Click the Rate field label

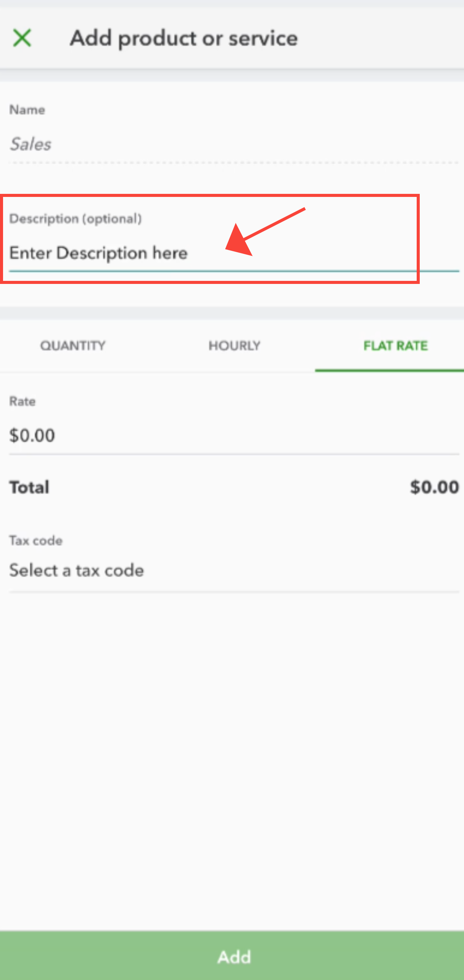23,401
